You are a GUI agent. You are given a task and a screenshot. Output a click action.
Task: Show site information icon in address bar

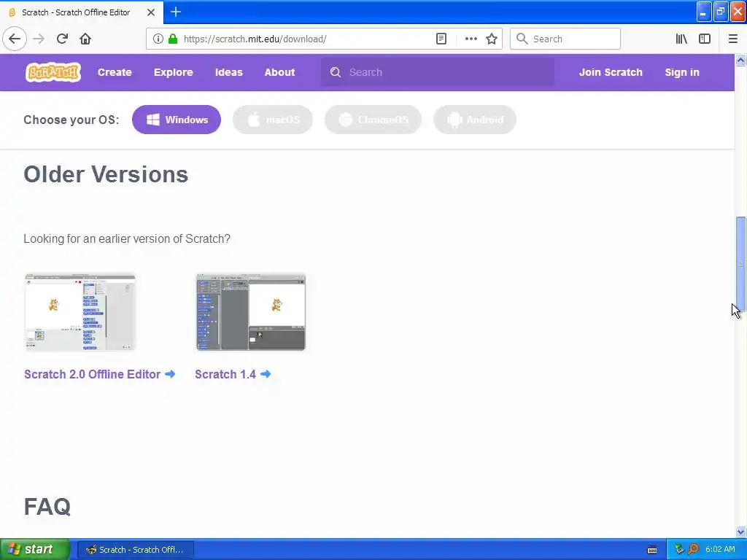[x=158, y=39]
